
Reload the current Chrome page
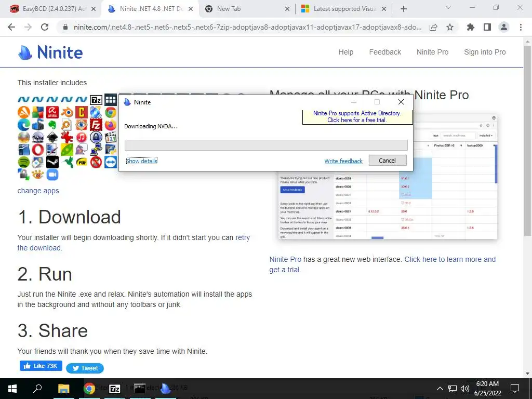tap(45, 27)
